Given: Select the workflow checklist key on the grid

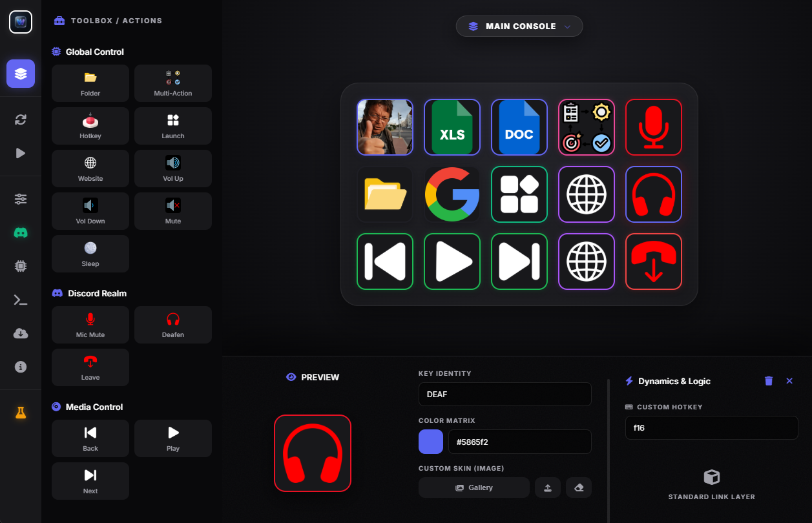Looking at the screenshot, I should [587, 127].
